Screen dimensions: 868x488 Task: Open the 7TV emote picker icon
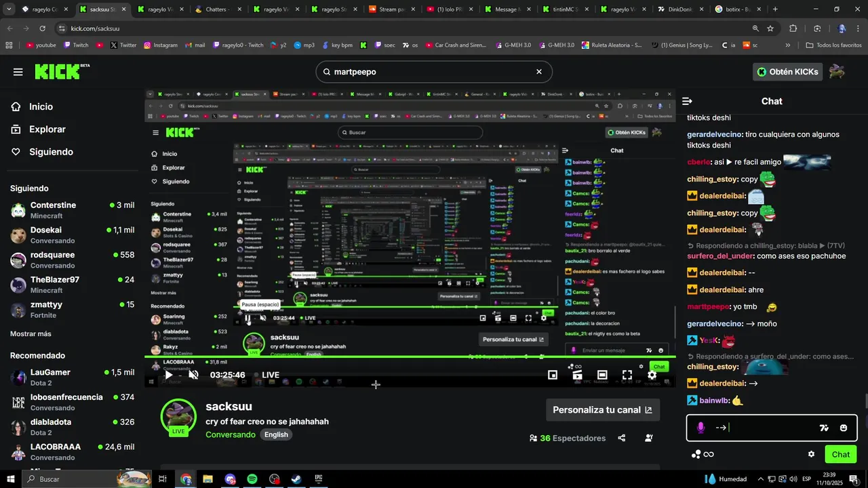(824, 428)
